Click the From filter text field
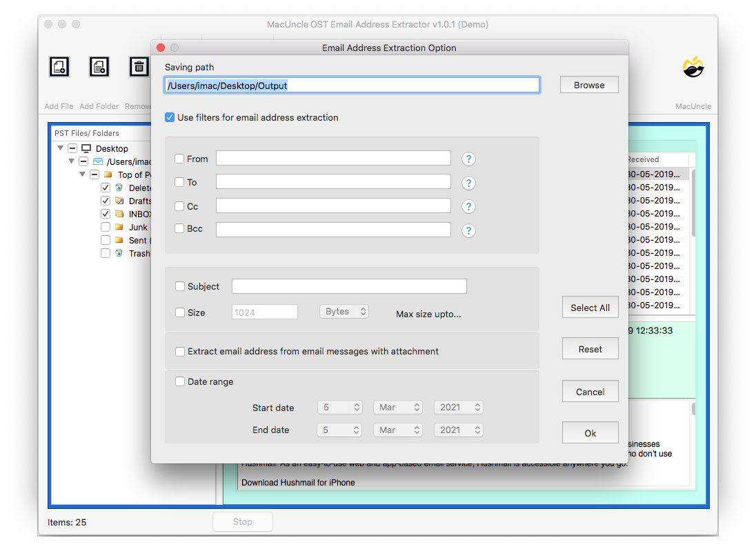 point(333,158)
